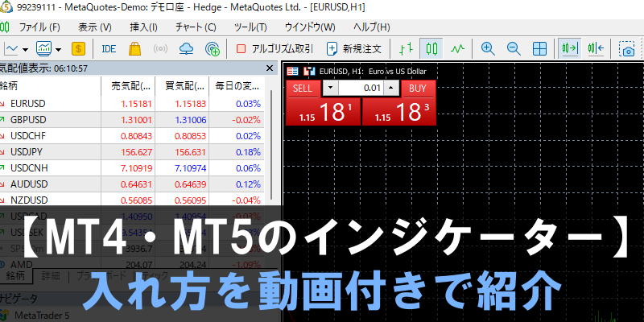Click USDJPY daily change 0.18%

coord(248,152)
